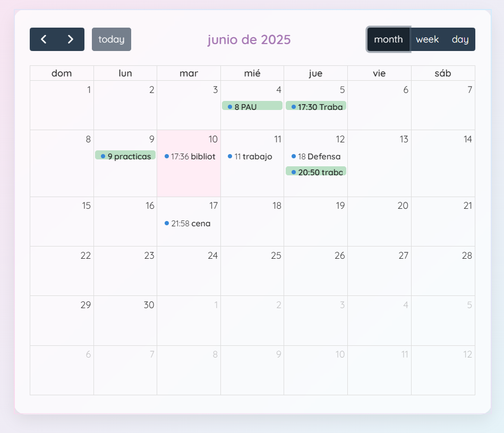Click the today button
Screen dimensions: 504x433
112,39
